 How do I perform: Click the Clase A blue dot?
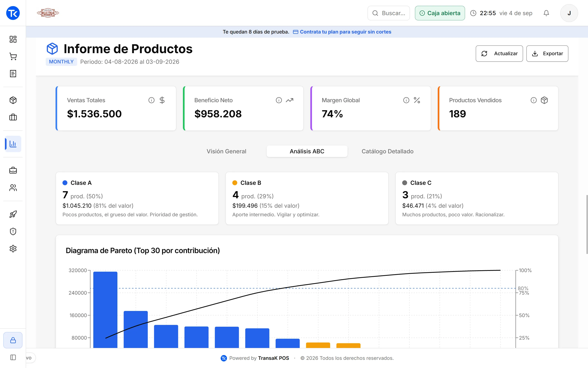(x=65, y=183)
